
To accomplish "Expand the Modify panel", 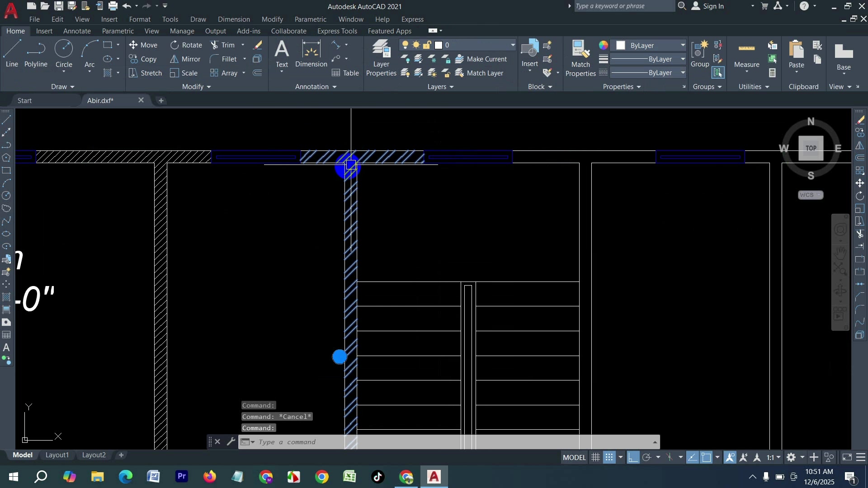I will click(196, 86).
